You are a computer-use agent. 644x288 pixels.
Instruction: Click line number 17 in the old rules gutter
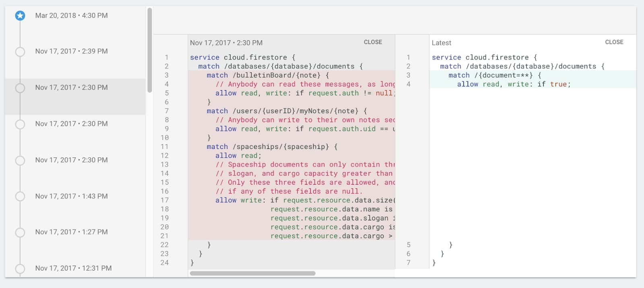tap(165, 200)
